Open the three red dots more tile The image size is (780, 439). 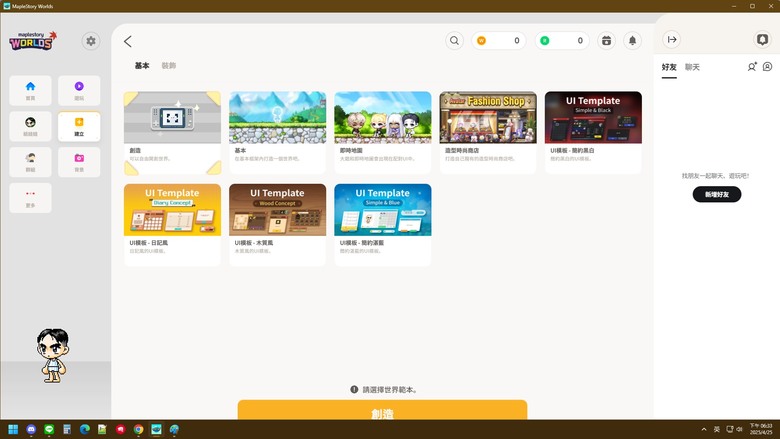(x=30, y=198)
